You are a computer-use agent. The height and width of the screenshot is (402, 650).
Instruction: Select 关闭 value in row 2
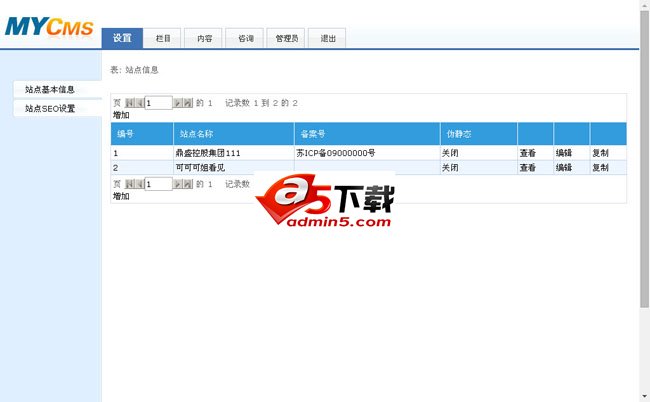[450, 167]
